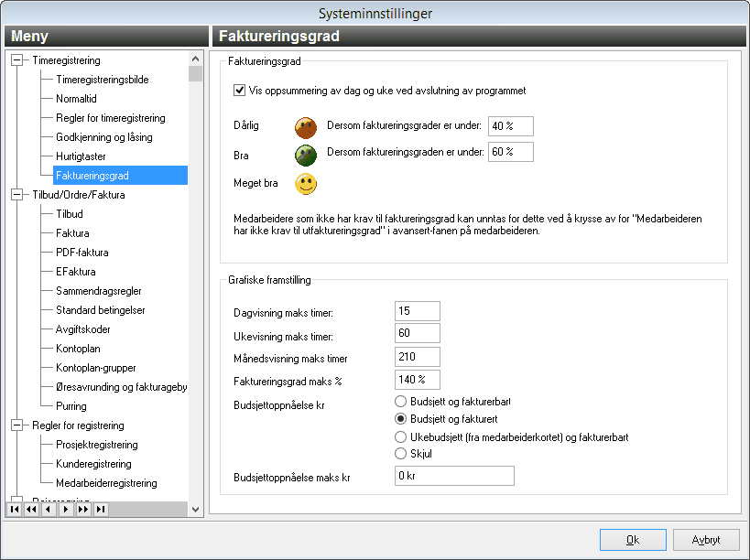Jump to first record navigation arrow
The width and height of the screenshot is (750, 560).
point(15,510)
